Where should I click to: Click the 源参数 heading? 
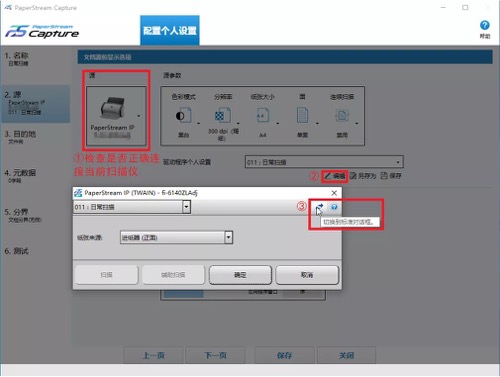tap(172, 75)
